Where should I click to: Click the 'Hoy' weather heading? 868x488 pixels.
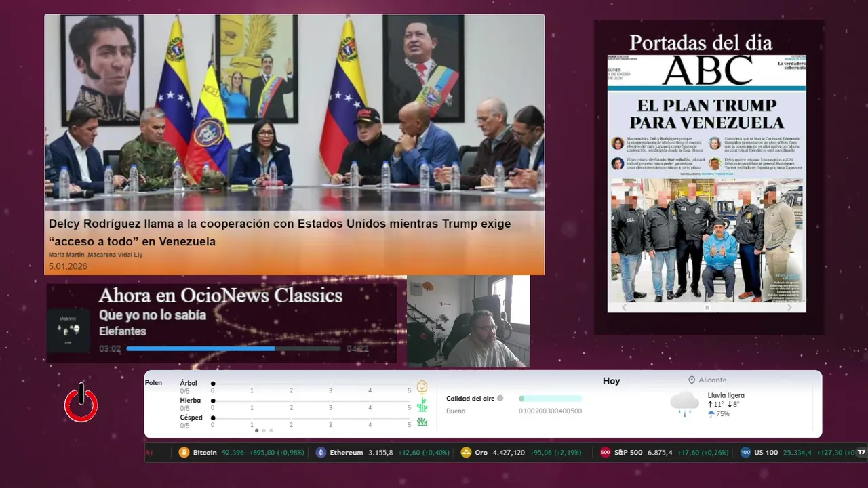tap(612, 381)
